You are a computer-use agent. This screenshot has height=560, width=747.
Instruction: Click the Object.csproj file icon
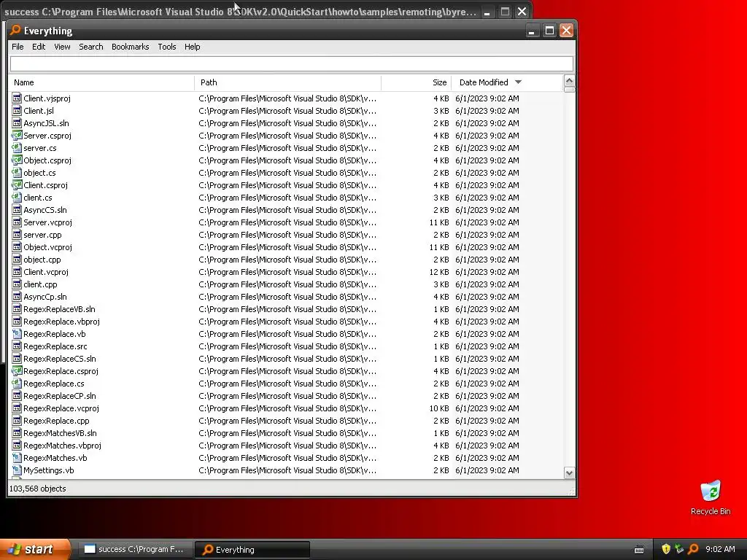(17, 160)
